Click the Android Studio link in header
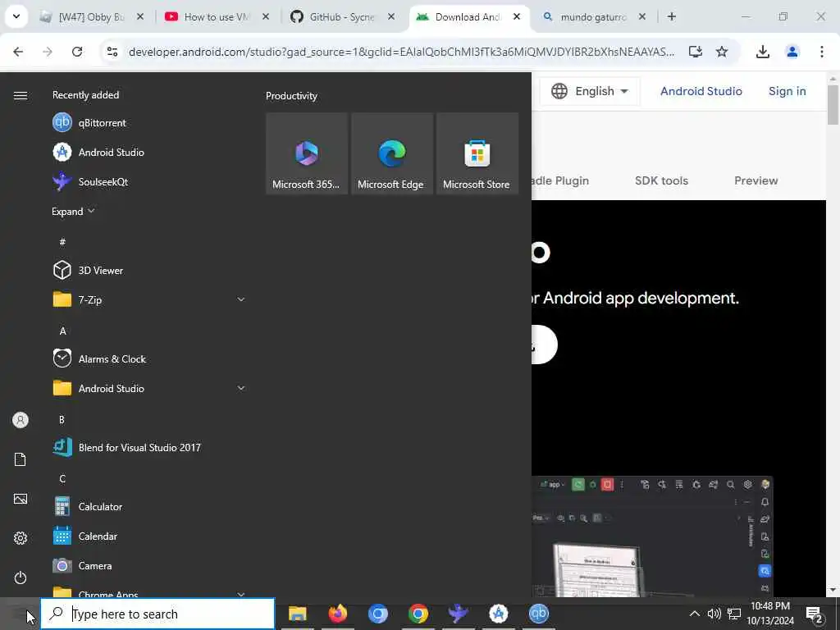 pyautogui.click(x=701, y=91)
